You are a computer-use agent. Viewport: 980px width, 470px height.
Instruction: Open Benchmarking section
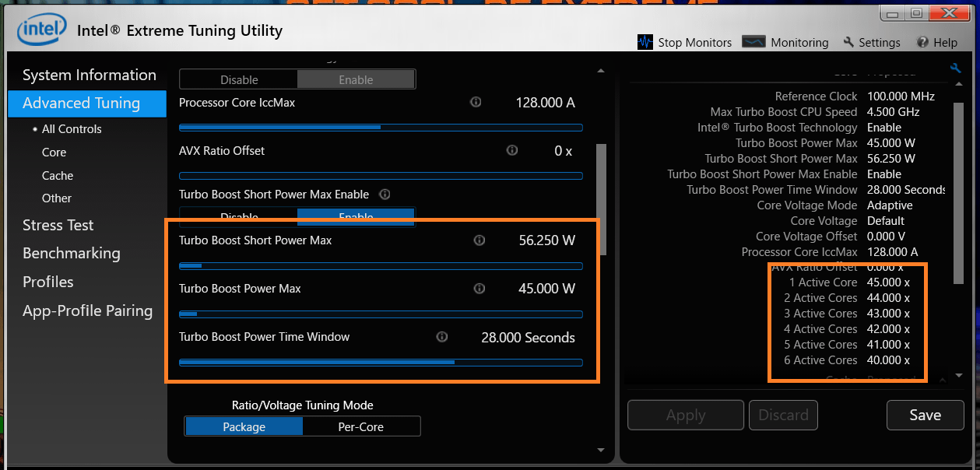tap(72, 253)
